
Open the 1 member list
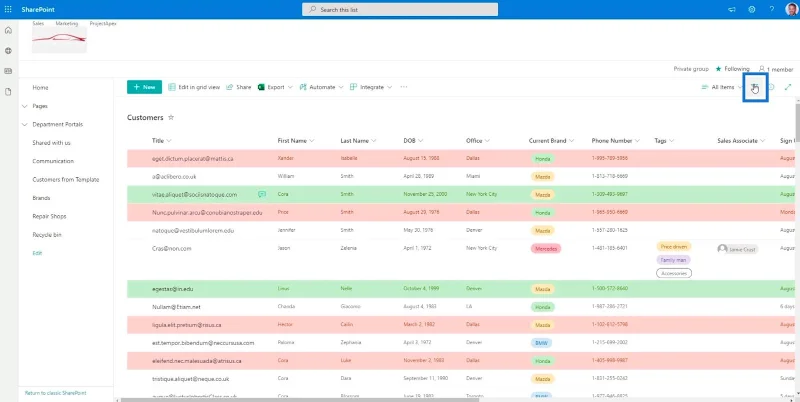coord(776,69)
